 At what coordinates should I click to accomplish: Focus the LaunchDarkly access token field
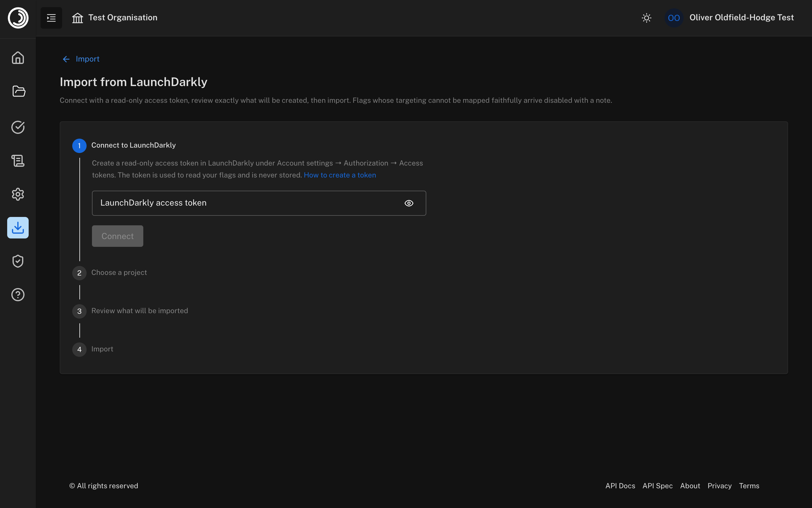[x=259, y=203]
